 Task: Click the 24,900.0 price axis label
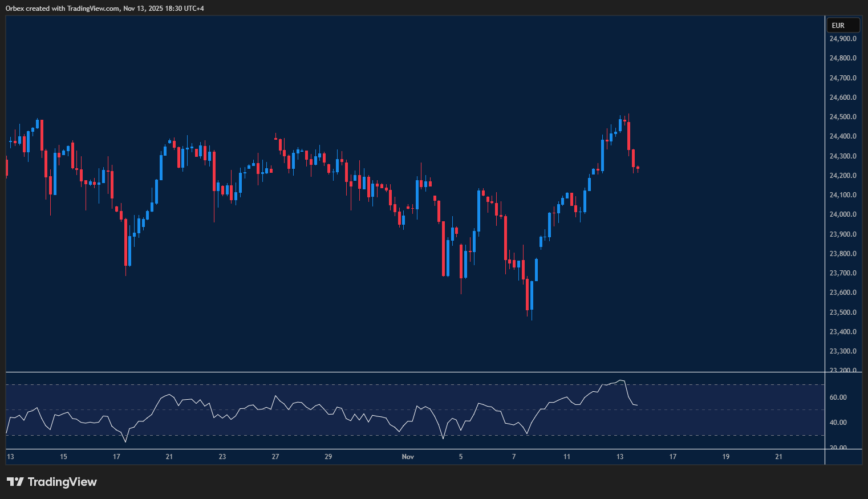coord(842,39)
